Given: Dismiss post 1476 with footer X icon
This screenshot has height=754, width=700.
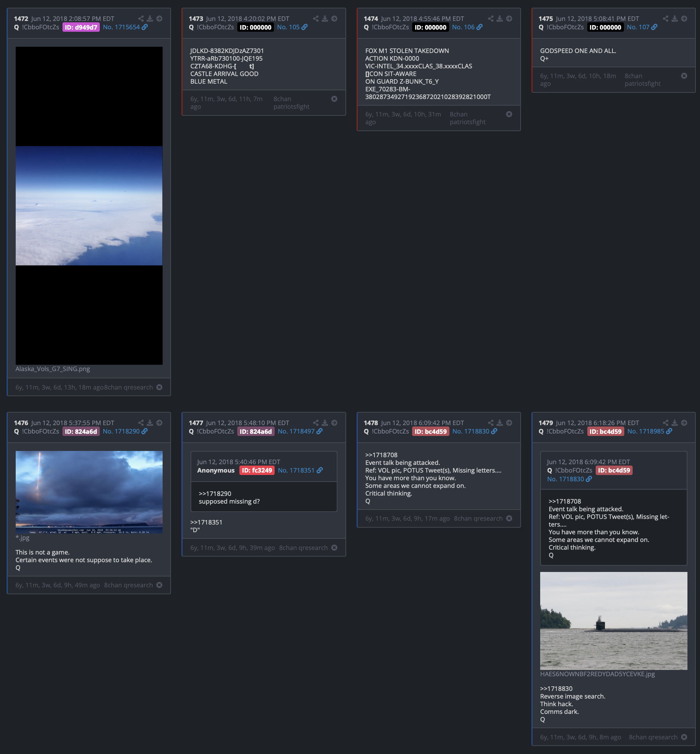Looking at the screenshot, I should [159, 585].
